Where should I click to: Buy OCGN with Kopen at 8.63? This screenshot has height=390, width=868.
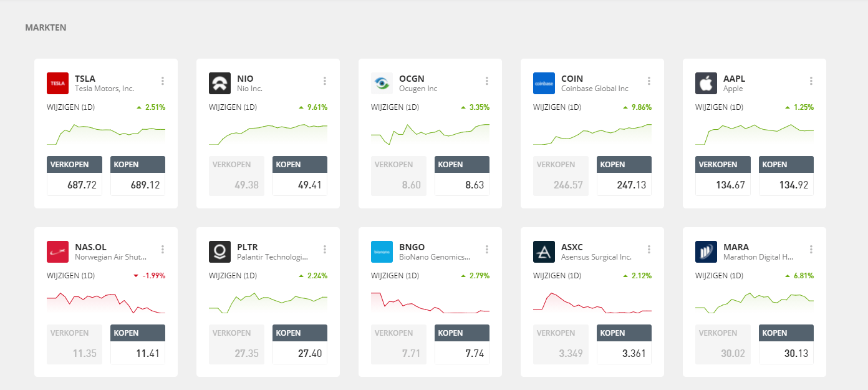click(462, 176)
